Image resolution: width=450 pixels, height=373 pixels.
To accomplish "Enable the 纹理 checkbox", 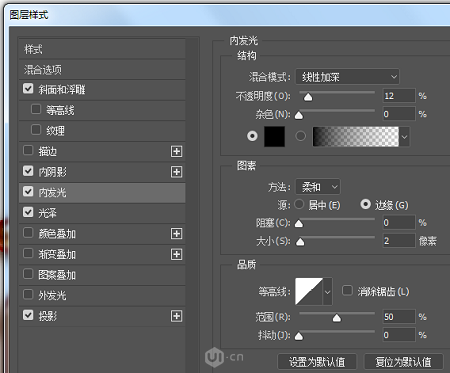I will click(x=36, y=130).
